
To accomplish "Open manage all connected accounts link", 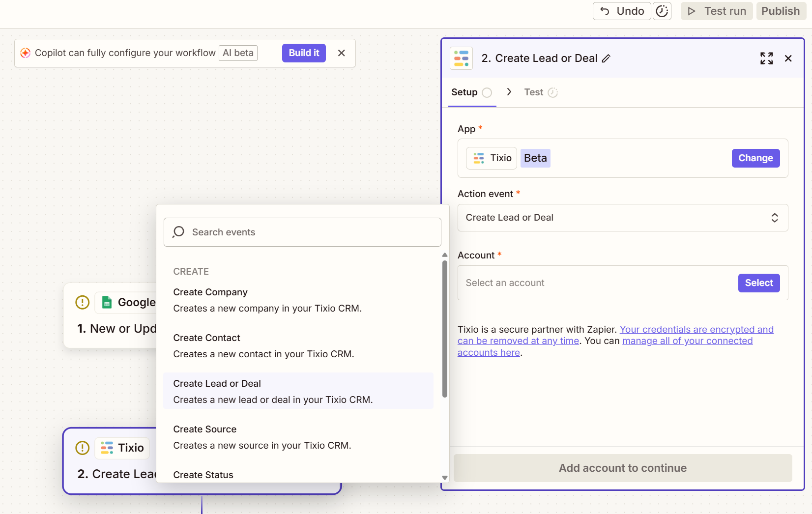I will click(605, 347).
